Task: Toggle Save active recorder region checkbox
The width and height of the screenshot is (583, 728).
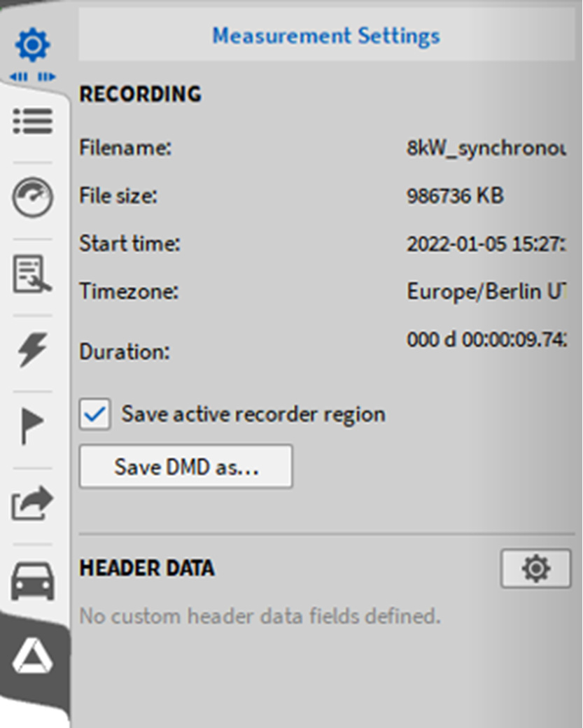Action: tap(94, 414)
